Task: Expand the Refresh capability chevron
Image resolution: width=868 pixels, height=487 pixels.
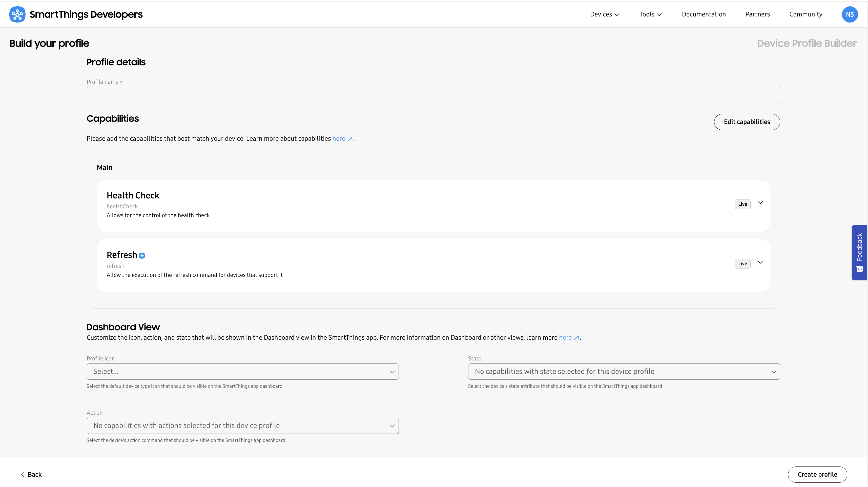Action: click(760, 262)
